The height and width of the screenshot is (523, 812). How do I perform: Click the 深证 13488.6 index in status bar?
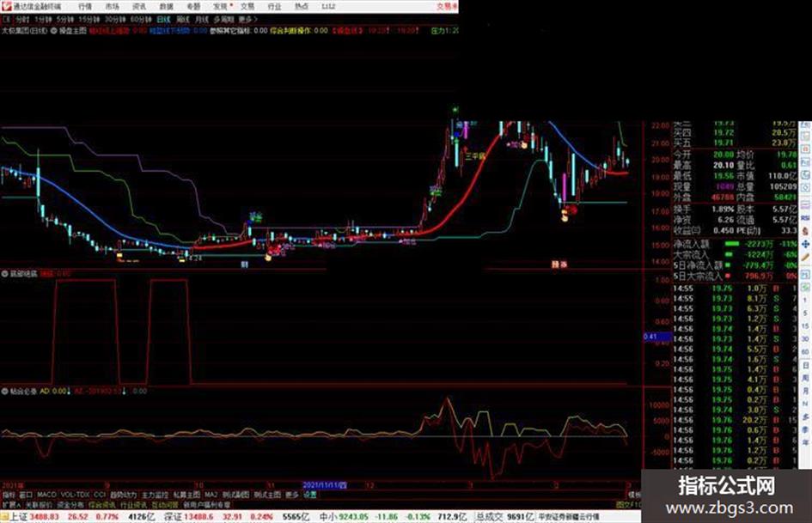point(188,517)
